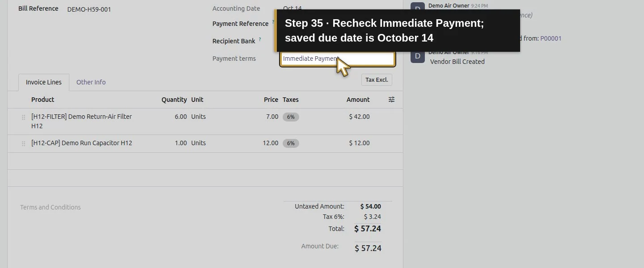Click the Untaxed Amount value $ 54.00
Screen dimensions: 644x268
371,206
